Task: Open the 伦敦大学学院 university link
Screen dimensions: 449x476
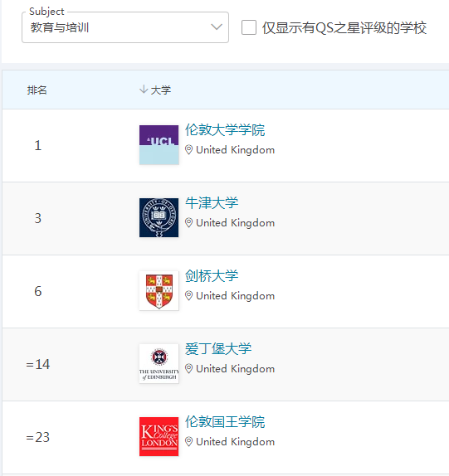Action: point(225,130)
